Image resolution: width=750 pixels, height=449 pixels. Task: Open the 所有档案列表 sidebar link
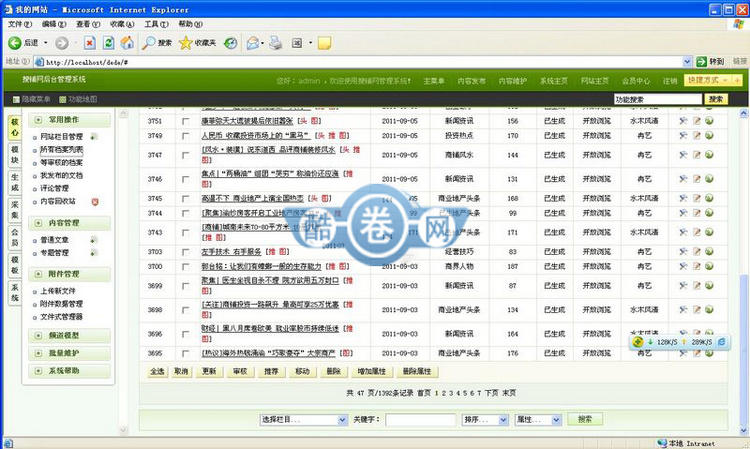[x=61, y=150]
